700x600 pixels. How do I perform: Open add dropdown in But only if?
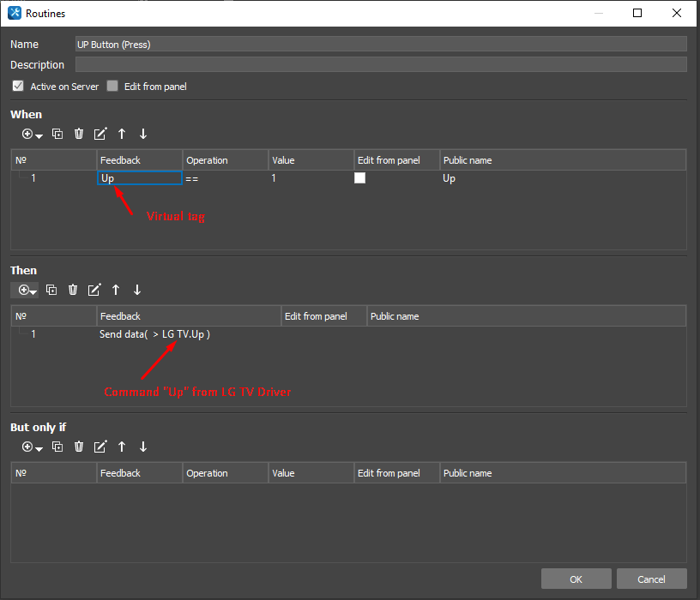tap(33, 447)
